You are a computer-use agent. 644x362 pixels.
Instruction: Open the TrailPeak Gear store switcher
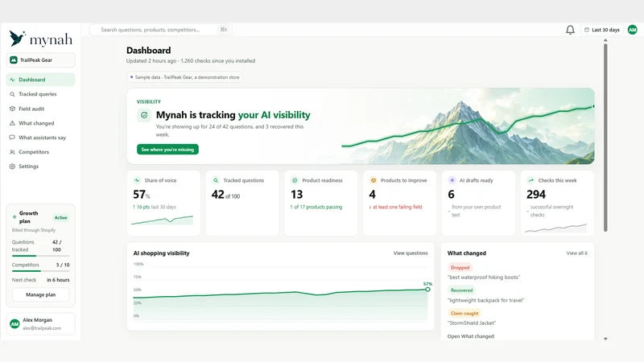pyautogui.click(x=41, y=60)
